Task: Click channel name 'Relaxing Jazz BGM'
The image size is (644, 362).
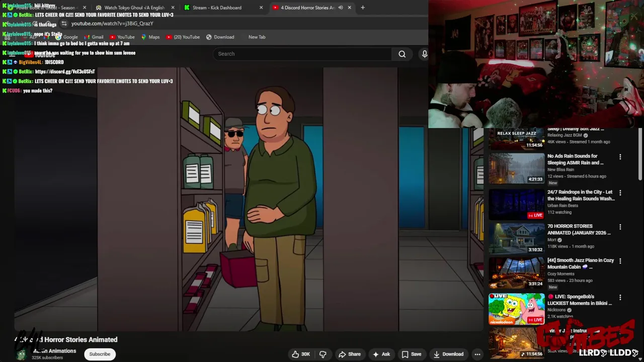Action: [x=565, y=135]
